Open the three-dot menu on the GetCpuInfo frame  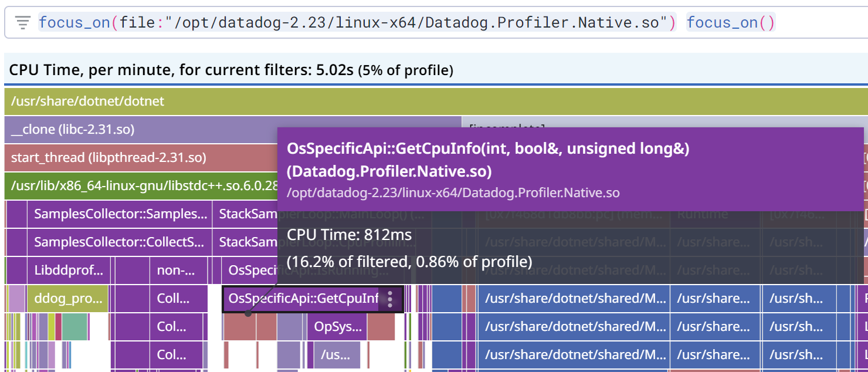click(x=389, y=299)
